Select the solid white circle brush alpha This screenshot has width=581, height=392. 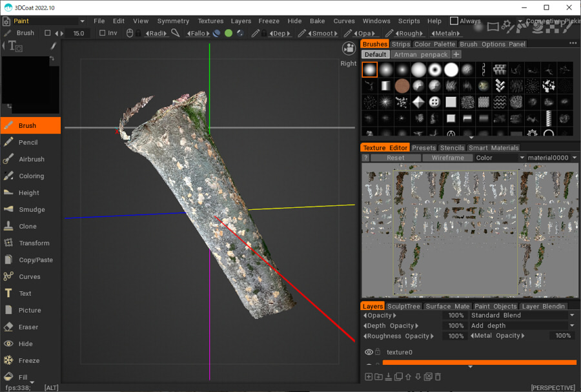click(x=451, y=70)
